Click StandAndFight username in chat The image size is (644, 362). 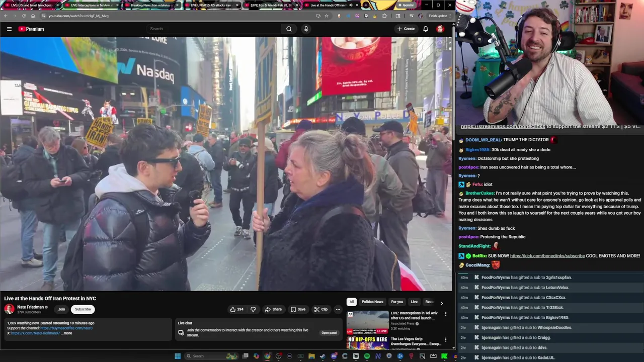click(474, 246)
